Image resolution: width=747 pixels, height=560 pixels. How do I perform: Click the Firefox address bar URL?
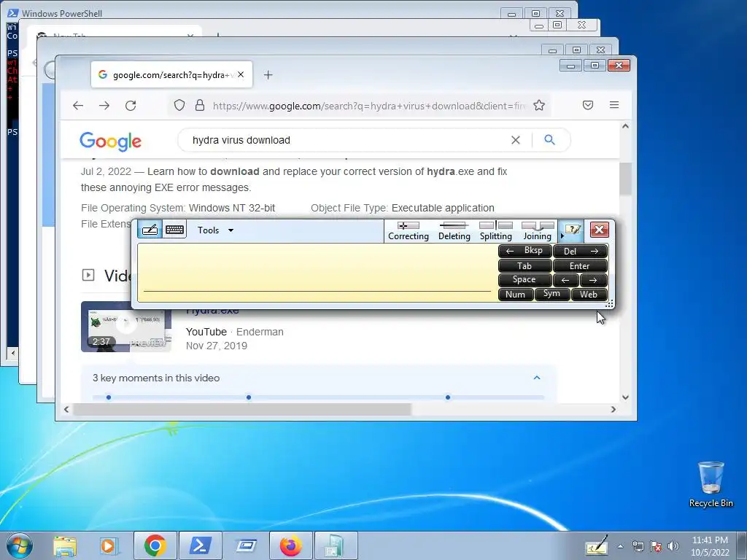click(x=369, y=106)
